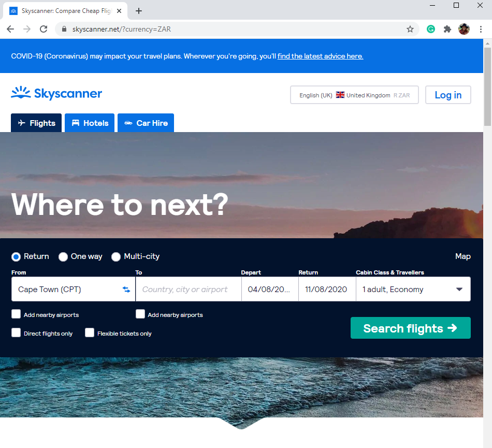The height and width of the screenshot is (448, 492).
Task: Click the browser forward arrow
Action: (27, 29)
